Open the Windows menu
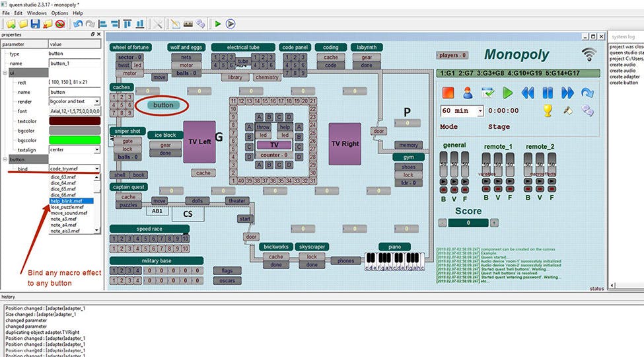Viewport: 644px width, 357px height. tap(37, 13)
